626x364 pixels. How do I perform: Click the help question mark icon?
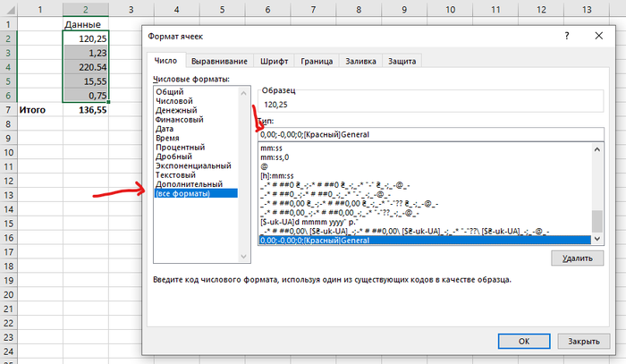pyautogui.click(x=566, y=33)
